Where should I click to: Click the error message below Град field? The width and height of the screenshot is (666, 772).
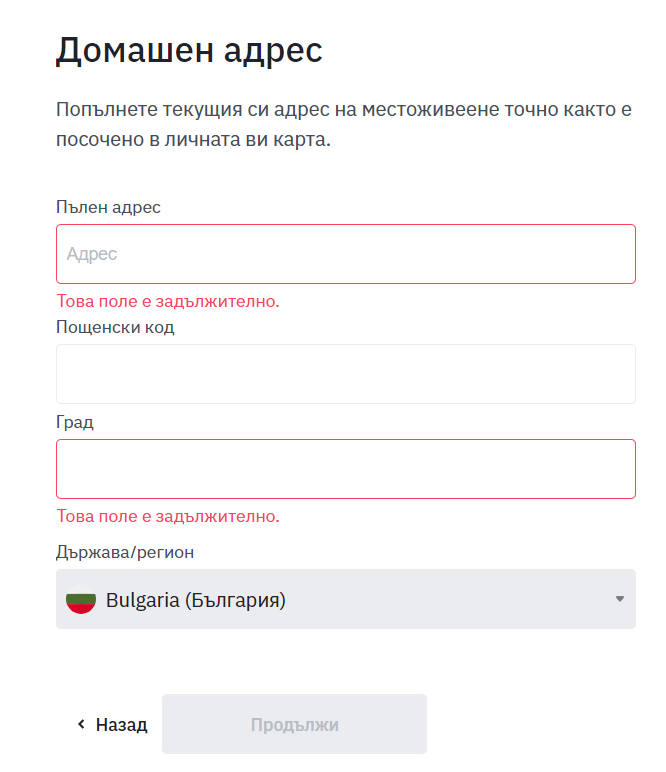168,516
